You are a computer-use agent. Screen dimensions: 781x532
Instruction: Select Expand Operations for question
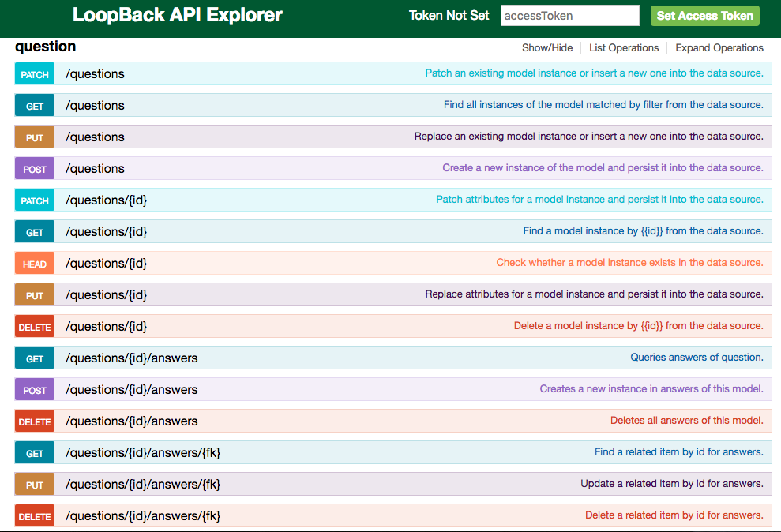(719, 48)
